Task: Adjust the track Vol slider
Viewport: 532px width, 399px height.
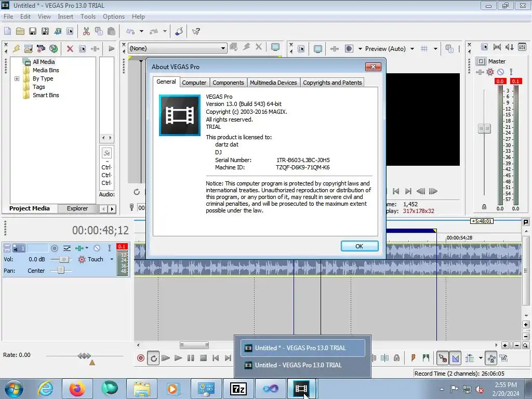Action: [63, 260]
